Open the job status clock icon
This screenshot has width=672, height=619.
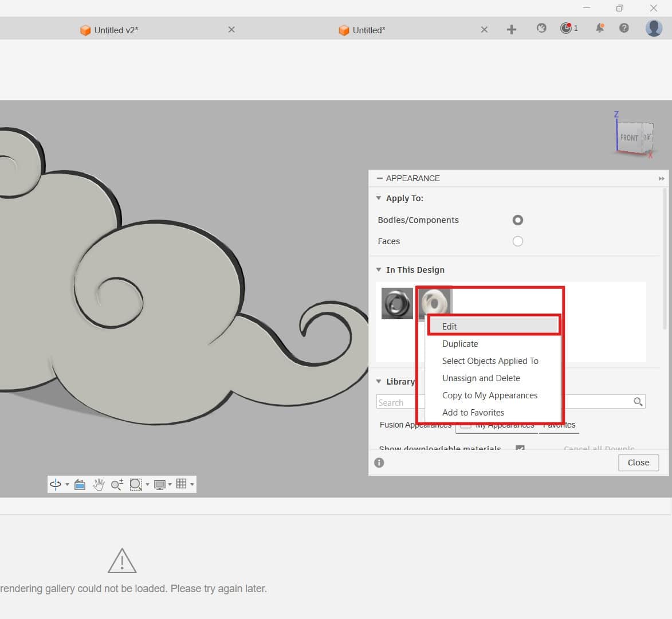(x=565, y=28)
